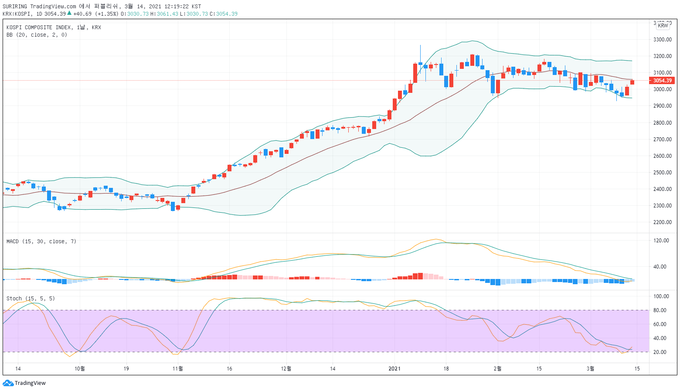680x391 pixels.
Task: Click the 80.00 Stoch axis label
Action: coord(660,310)
